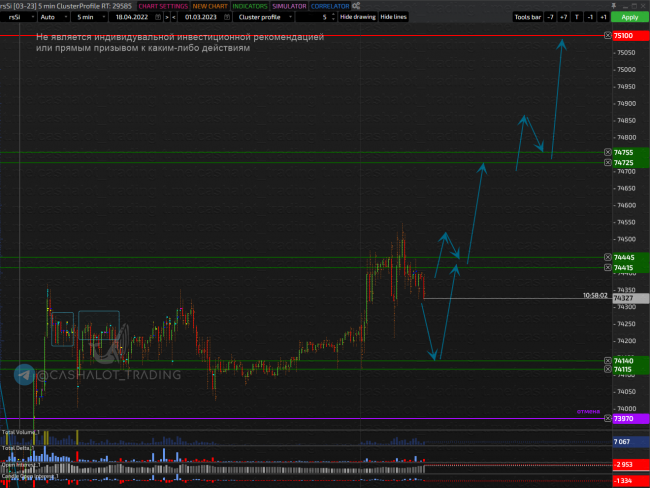Click the forward '>' date navigation arrow
The height and width of the screenshot is (488, 650).
pyautogui.click(x=167, y=17)
